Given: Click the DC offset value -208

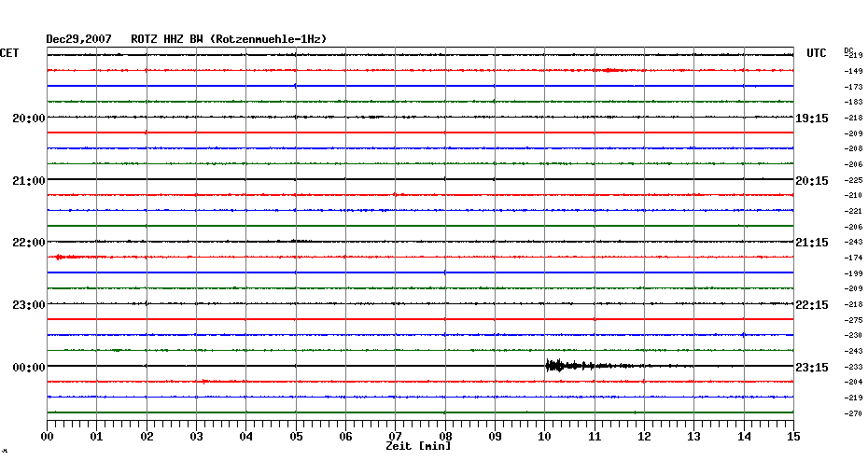Looking at the screenshot, I should [854, 149].
